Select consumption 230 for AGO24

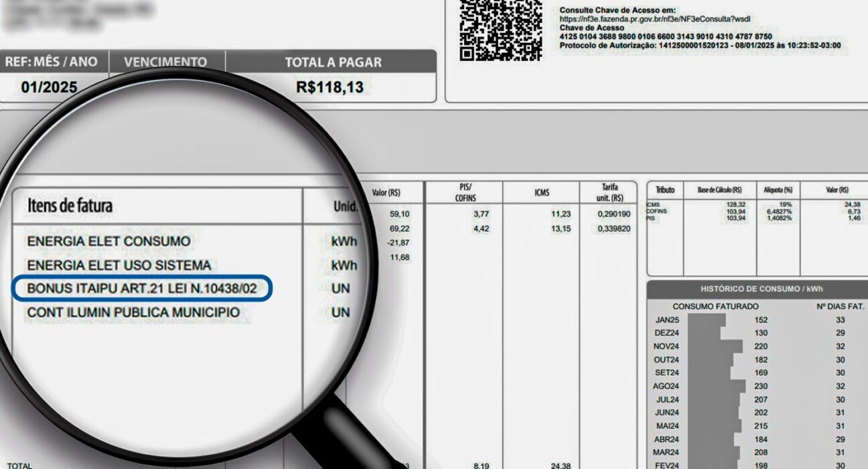click(x=761, y=386)
